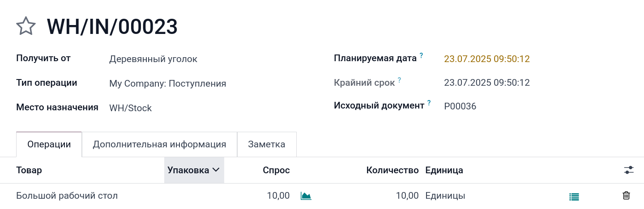Delete the Большой рабочий стол line
644x209 pixels.
(627, 196)
